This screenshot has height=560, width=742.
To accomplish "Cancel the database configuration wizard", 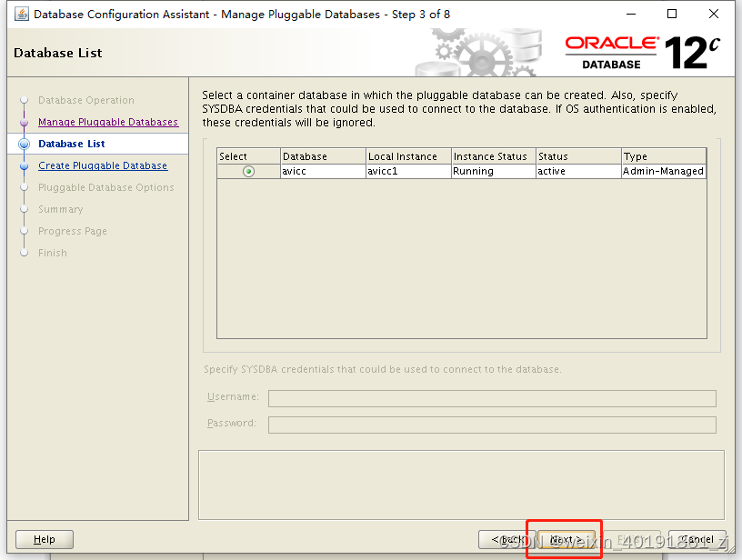I will tap(697, 539).
